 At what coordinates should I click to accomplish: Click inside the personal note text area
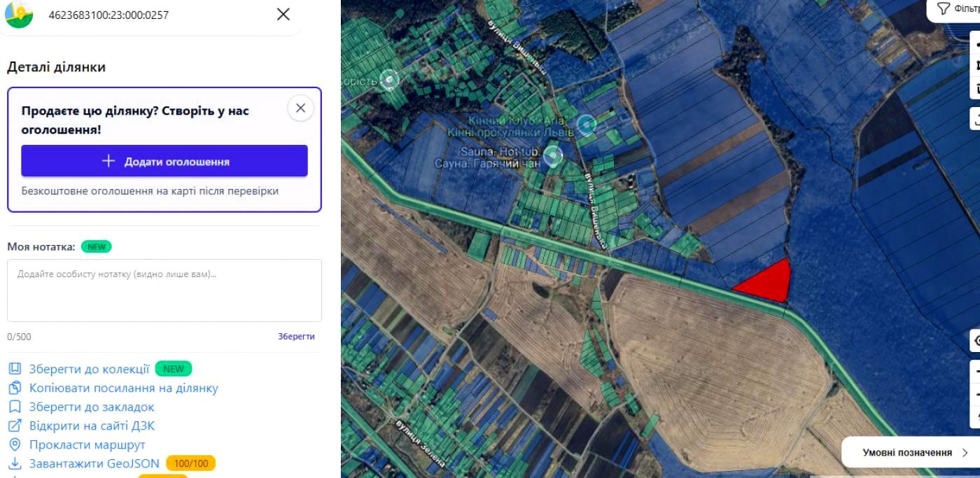[164, 290]
